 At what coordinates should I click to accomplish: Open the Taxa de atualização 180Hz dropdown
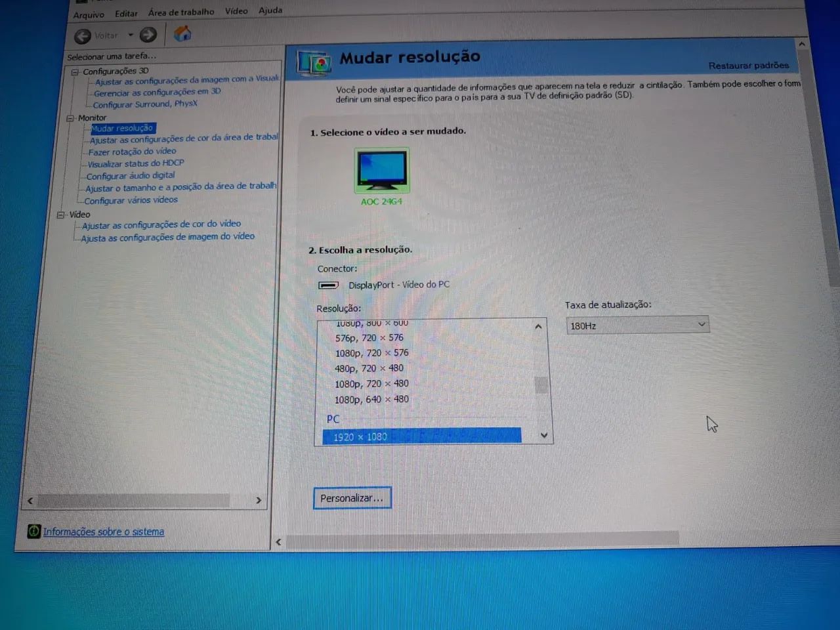tap(638, 325)
